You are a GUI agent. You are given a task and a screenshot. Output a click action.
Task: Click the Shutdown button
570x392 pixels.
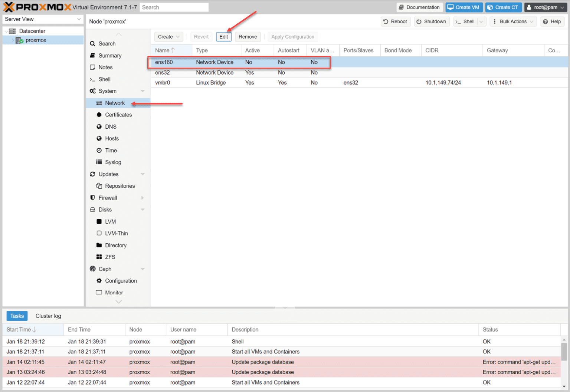coord(432,21)
